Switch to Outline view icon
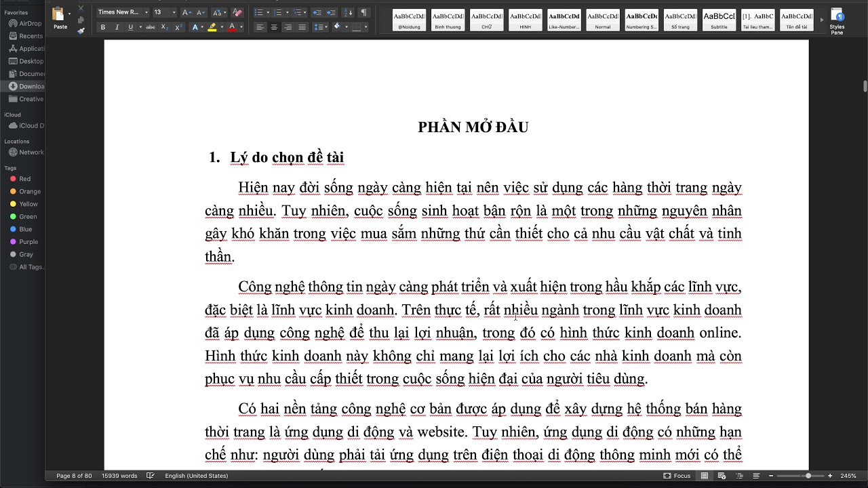 pos(739,476)
